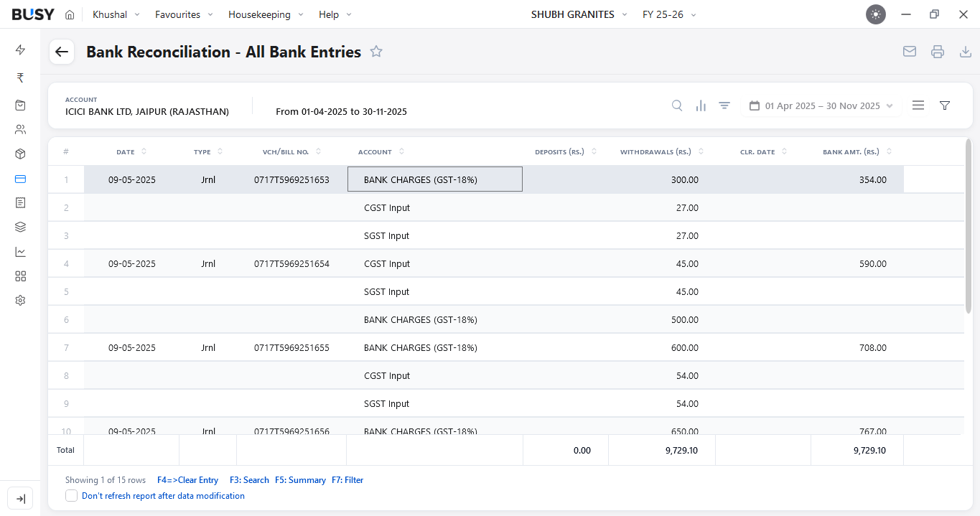
Task: Click F3: Search link
Action: [x=249, y=480]
